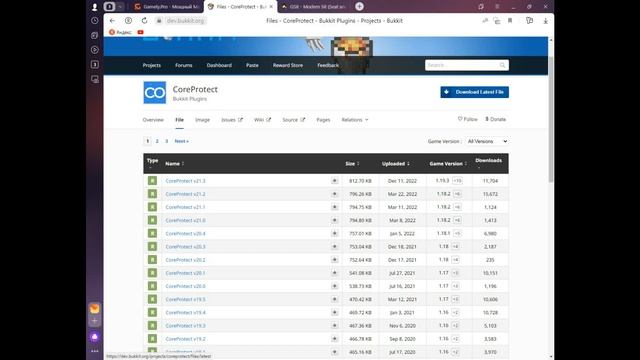Sort the table by Size column
640x360 pixels.
[352, 164]
